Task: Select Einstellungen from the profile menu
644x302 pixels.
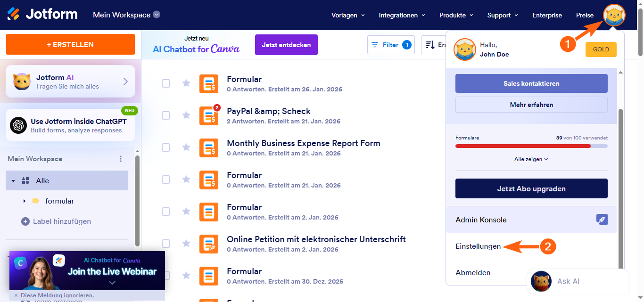Action: click(x=478, y=246)
